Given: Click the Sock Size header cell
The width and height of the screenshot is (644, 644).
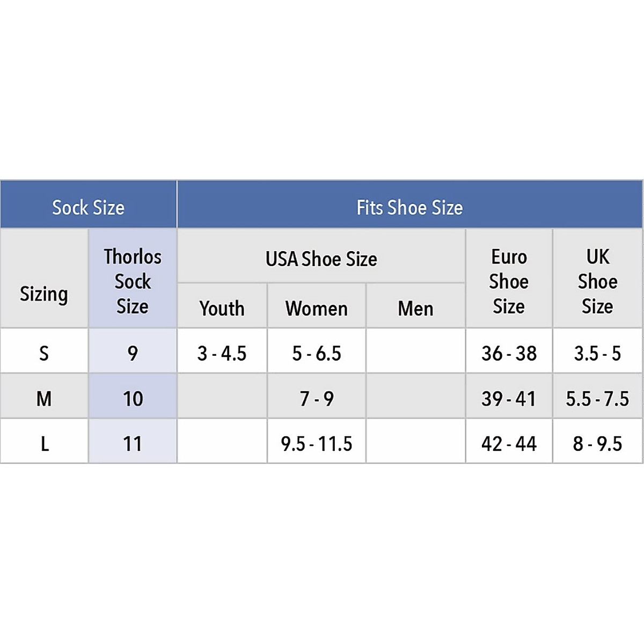Looking at the screenshot, I should coord(88,207).
